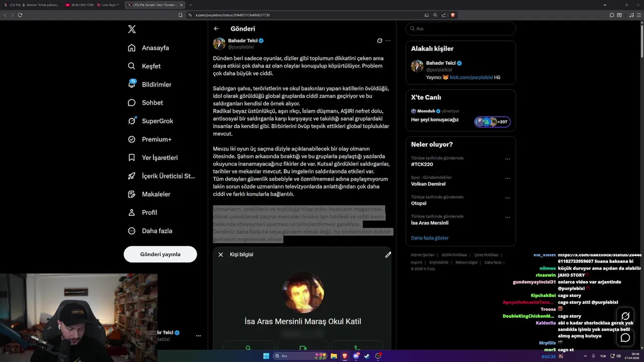Open the kick.com/purplebixi link
The height and width of the screenshot is (362, 644).
click(x=471, y=77)
